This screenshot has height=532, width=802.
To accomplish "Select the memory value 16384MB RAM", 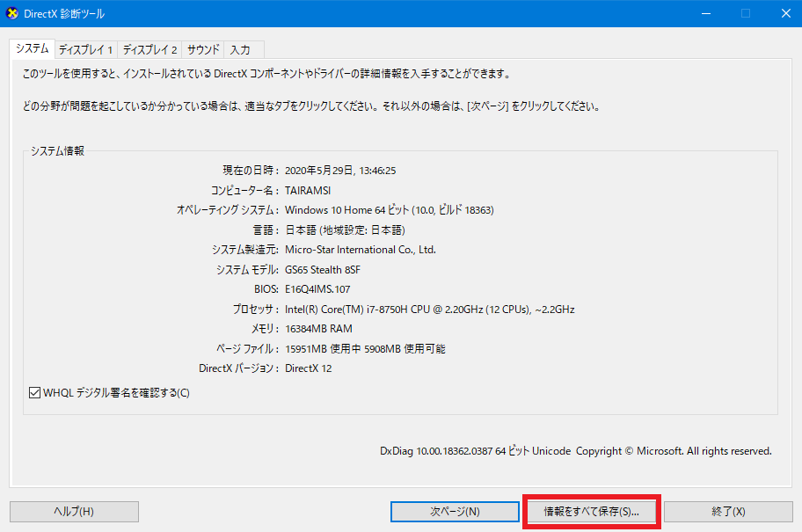I will click(x=318, y=329).
